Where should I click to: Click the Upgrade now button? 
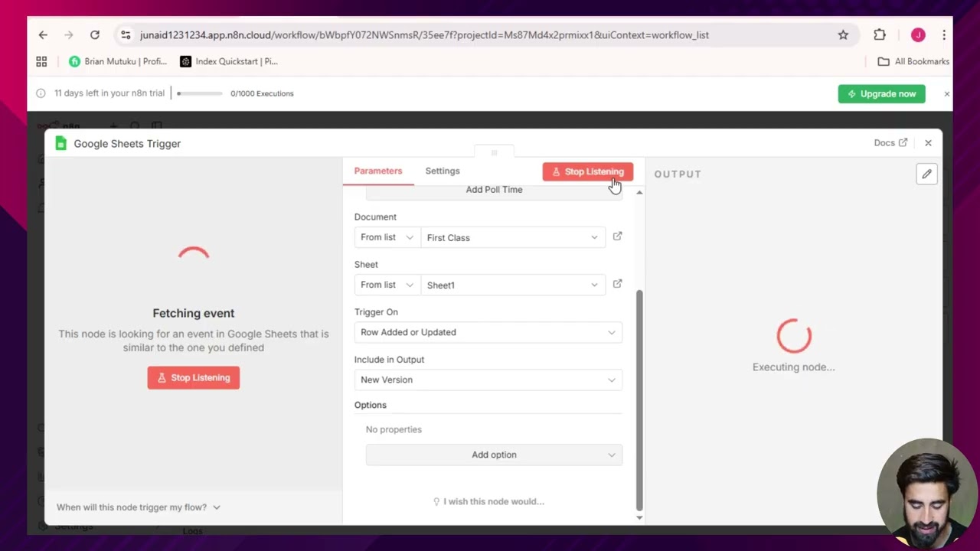(x=881, y=93)
